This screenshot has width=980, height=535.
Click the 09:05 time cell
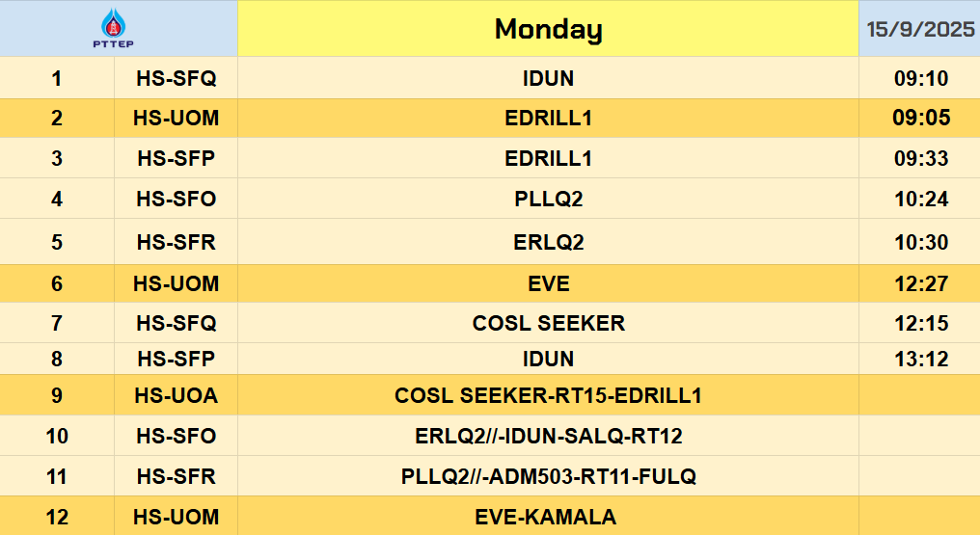(920, 119)
